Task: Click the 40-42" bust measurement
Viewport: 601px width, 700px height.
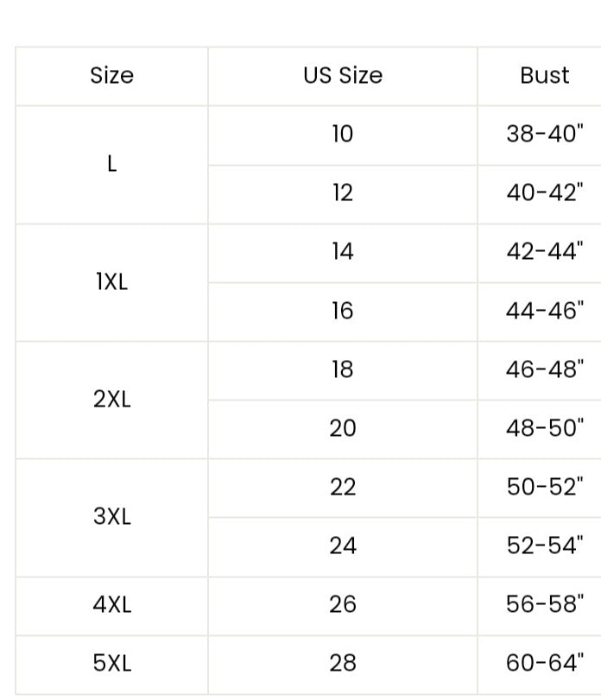Action: click(544, 192)
